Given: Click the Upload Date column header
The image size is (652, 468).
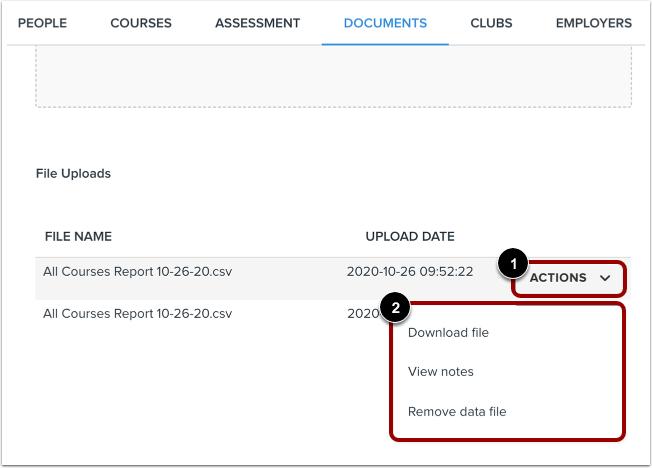Looking at the screenshot, I should (410, 236).
